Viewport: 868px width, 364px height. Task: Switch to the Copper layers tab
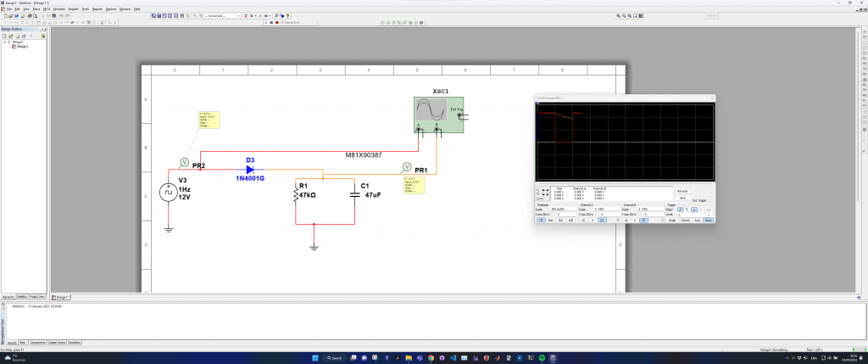click(x=57, y=343)
